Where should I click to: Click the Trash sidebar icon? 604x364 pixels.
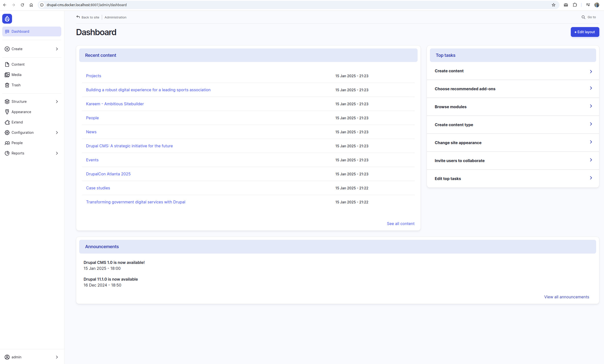click(x=7, y=85)
